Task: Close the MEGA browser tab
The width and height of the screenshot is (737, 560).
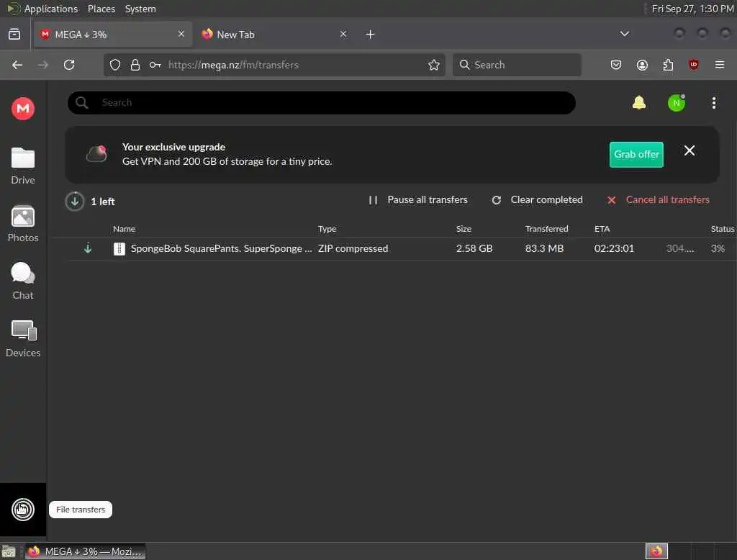Action: coord(181,34)
